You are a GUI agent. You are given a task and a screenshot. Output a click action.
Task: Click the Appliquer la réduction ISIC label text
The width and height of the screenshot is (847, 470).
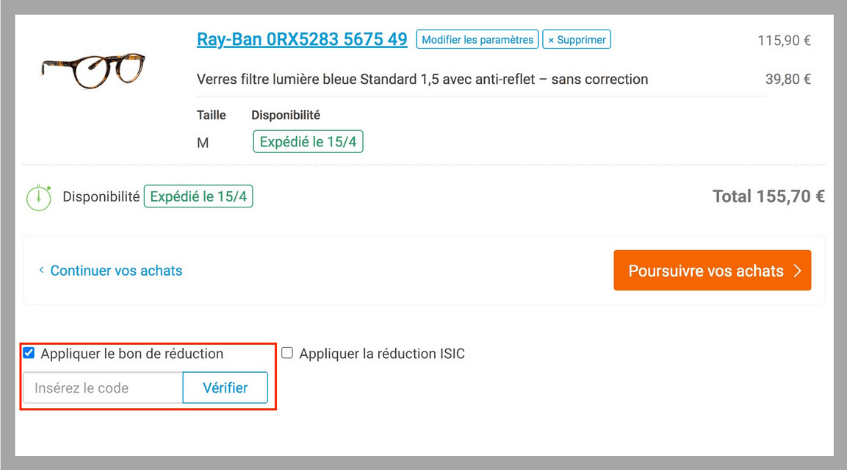(382, 354)
